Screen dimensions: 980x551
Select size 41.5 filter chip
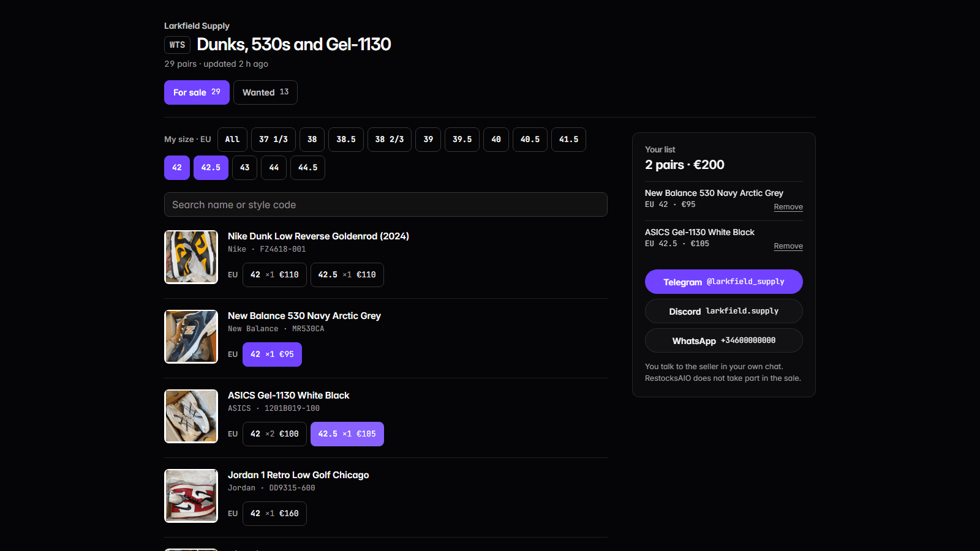[568, 140]
